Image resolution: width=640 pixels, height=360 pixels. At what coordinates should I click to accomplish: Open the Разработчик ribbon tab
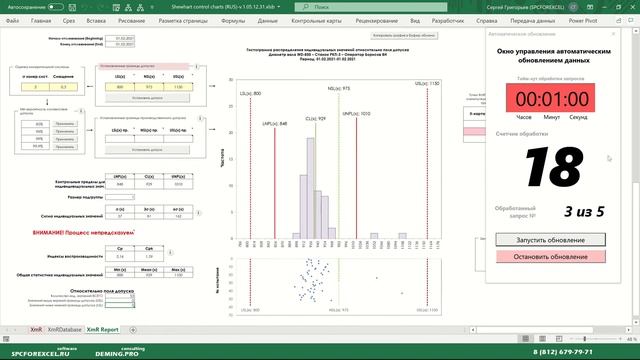448,20
